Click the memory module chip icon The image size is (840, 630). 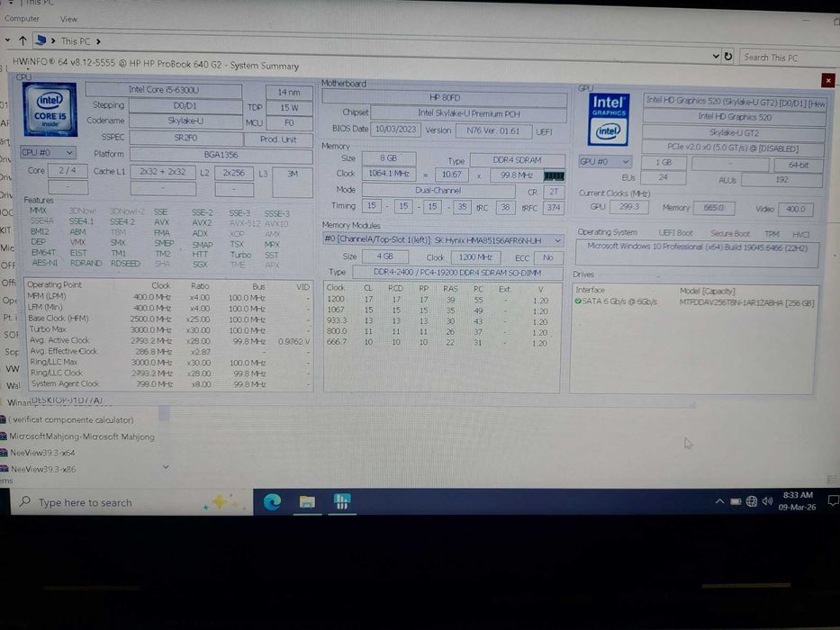point(554,175)
